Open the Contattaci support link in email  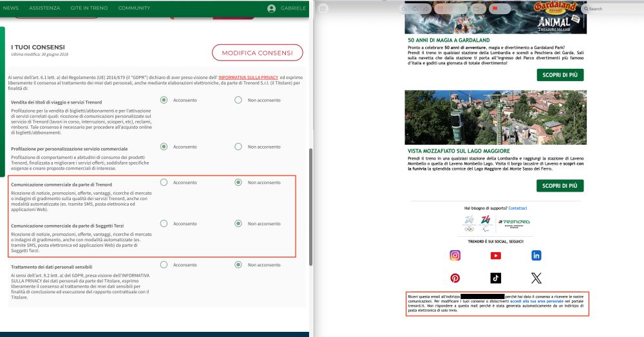coord(518,208)
